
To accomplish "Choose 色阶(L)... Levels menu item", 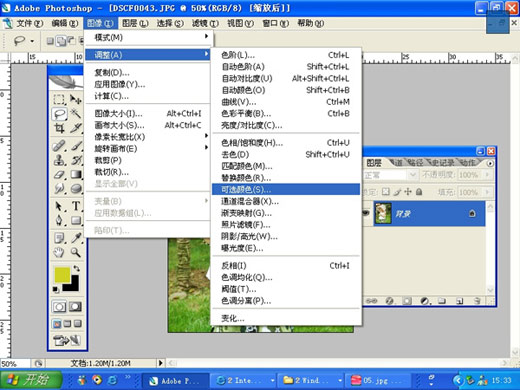I will pos(286,55).
